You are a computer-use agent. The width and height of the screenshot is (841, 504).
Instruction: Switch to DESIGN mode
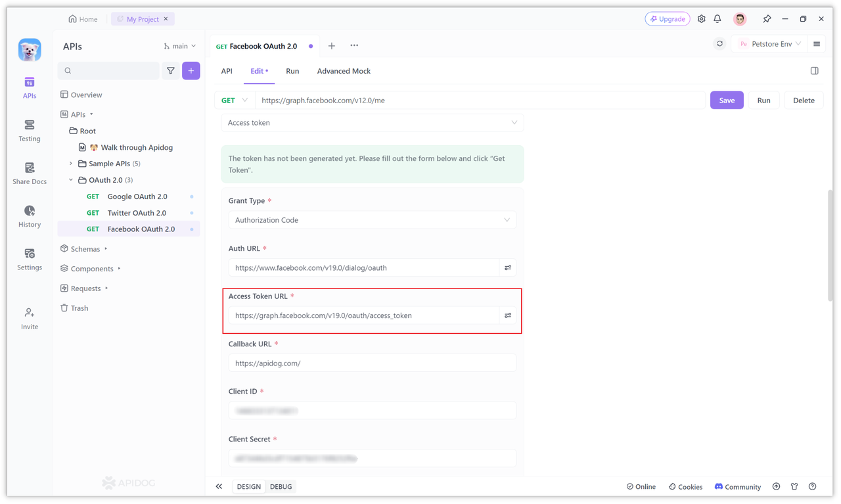point(249,486)
